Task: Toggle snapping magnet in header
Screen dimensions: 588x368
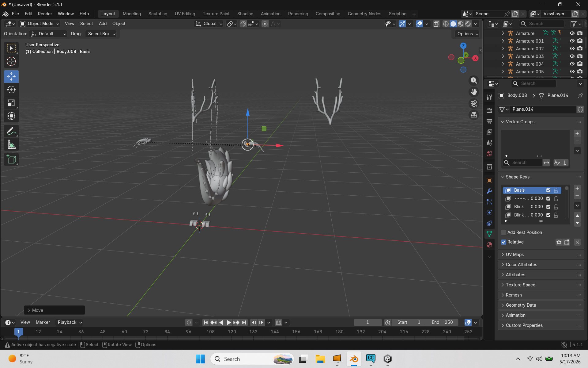Action: [243, 24]
